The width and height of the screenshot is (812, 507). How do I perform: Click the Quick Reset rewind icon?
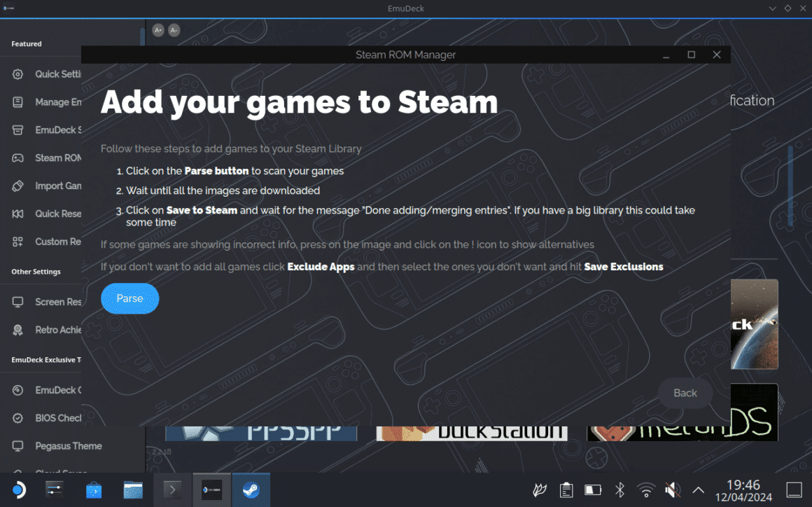(17, 214)
